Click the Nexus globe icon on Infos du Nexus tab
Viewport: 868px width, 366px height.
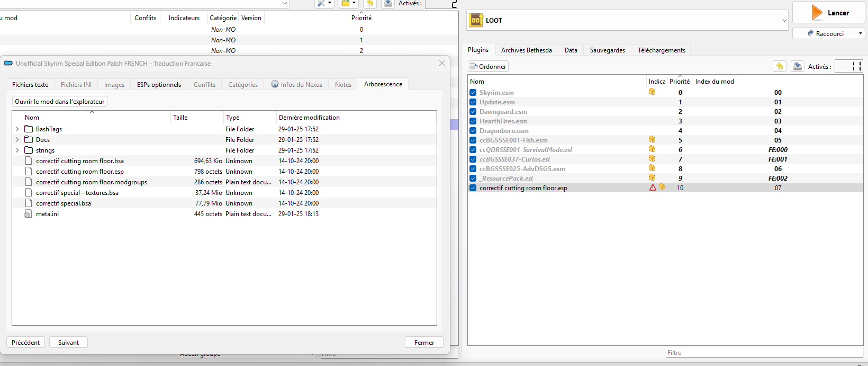[x=275, y=84]
